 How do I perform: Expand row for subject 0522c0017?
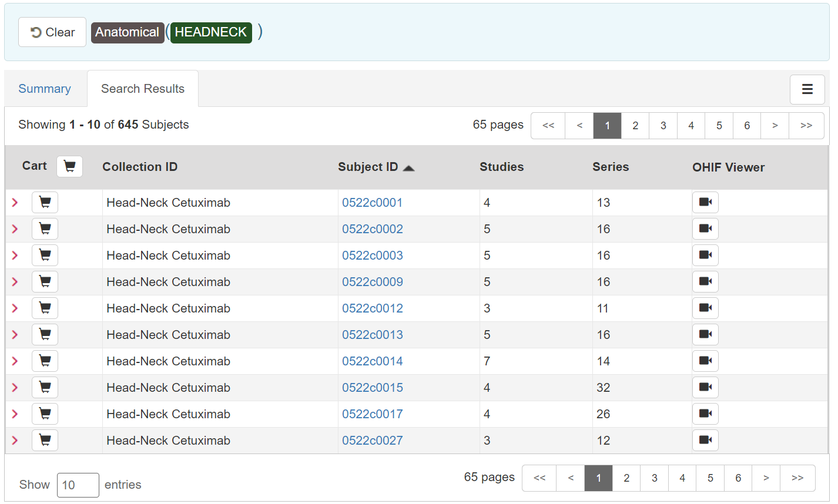15,414
